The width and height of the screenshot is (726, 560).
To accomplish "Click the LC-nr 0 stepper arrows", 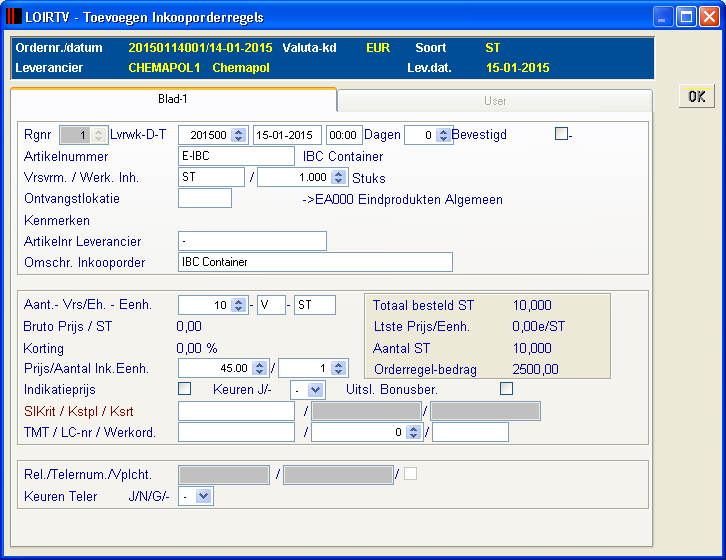I will pyautogui.click(x=413, y=432).
